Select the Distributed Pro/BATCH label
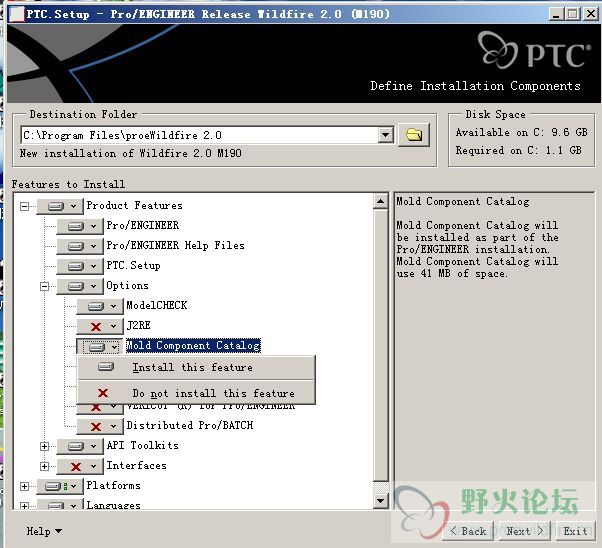602x548 pixels. point(190,425)
